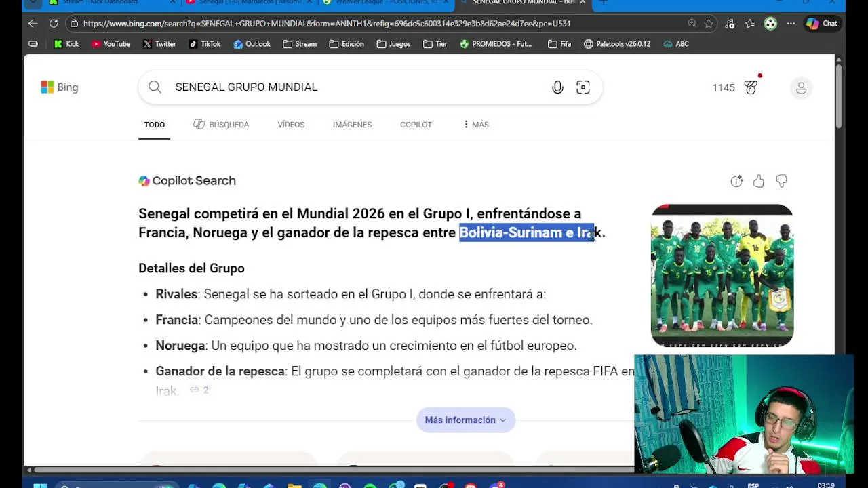View site information icon in address bar

point(74,23)
